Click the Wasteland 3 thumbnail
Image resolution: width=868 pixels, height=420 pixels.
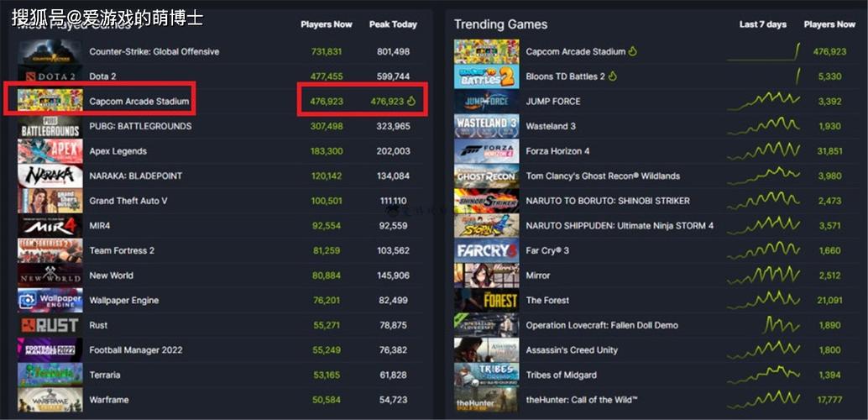[x=487, y=126]
